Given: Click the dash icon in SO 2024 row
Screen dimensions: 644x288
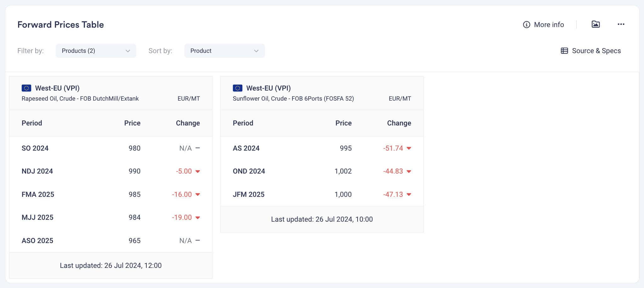Looking at the screenshot, I should pyautogui.click(x=197, y=148).
